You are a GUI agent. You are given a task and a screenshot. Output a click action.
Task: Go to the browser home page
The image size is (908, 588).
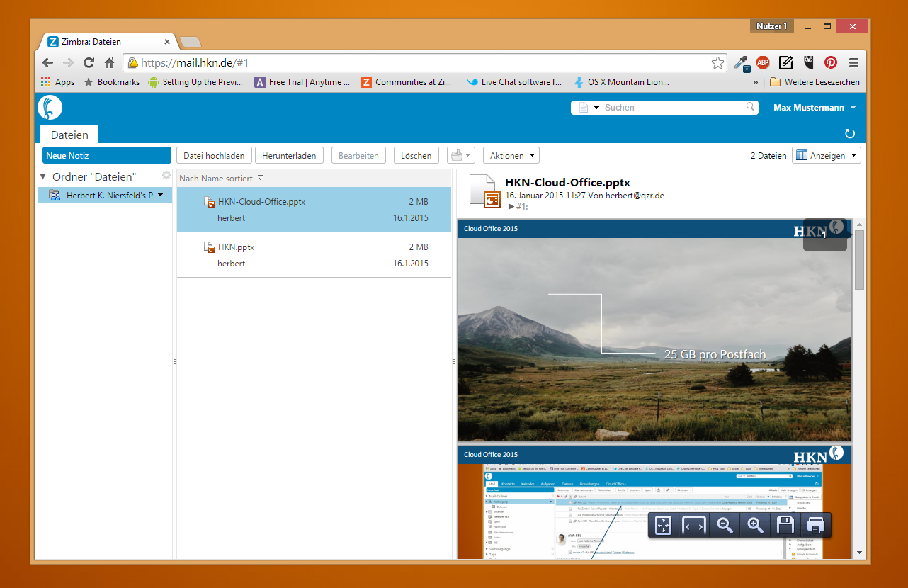pyautogui.click(x=109, y=62)
